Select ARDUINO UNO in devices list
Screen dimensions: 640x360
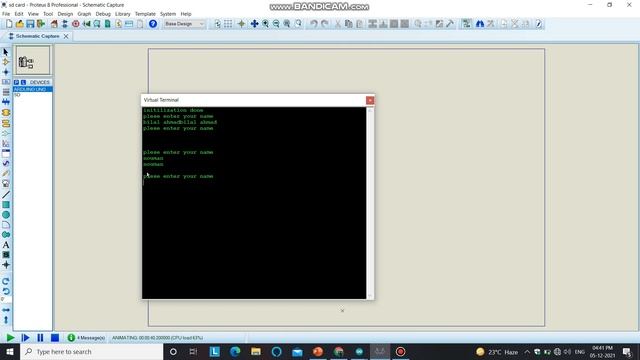[33, 89]
